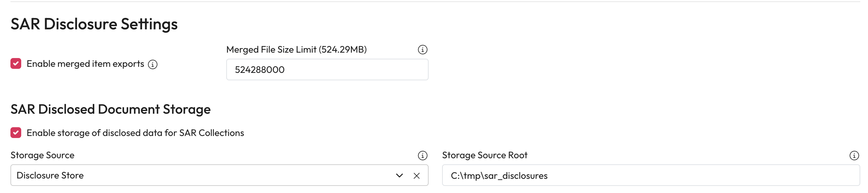Open the info tooltip icon for Storage Source
Screen dimensions: 868x193
click(x=423, y=156)
